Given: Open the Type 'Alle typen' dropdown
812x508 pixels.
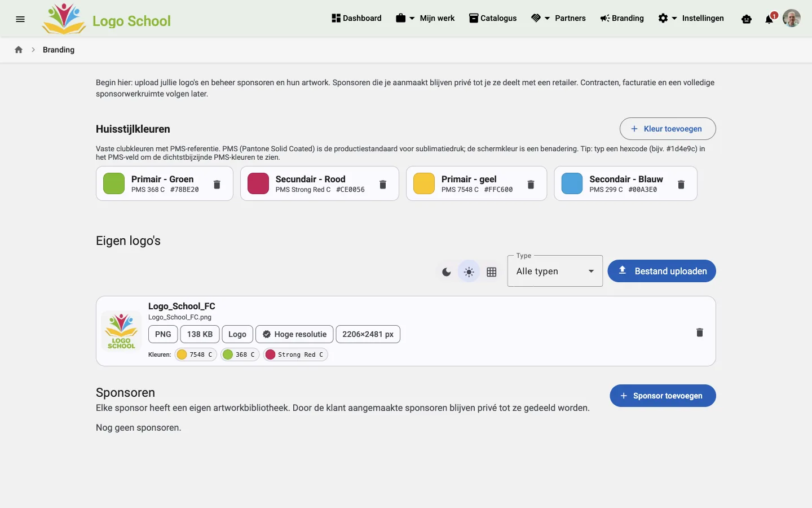Looking at the screenshot, I should tap(555, 271).
